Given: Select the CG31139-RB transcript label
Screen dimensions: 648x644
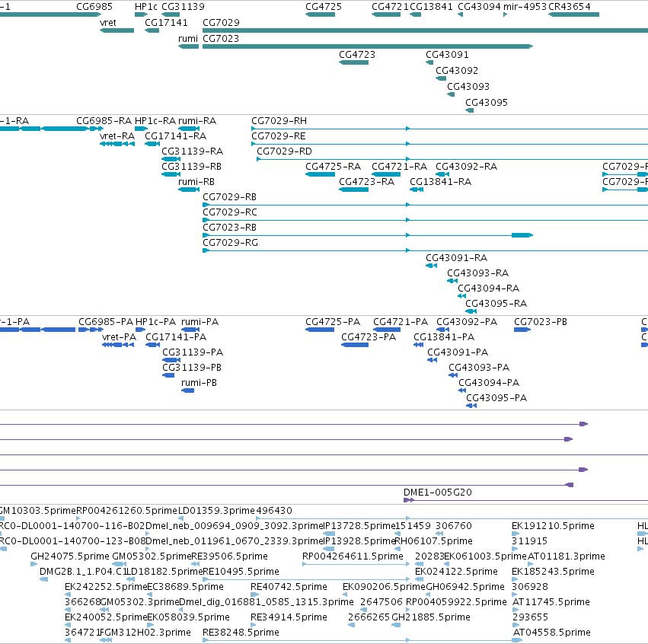Looking at the screenshot, I should pyautogui.click(x=191, y=167).
